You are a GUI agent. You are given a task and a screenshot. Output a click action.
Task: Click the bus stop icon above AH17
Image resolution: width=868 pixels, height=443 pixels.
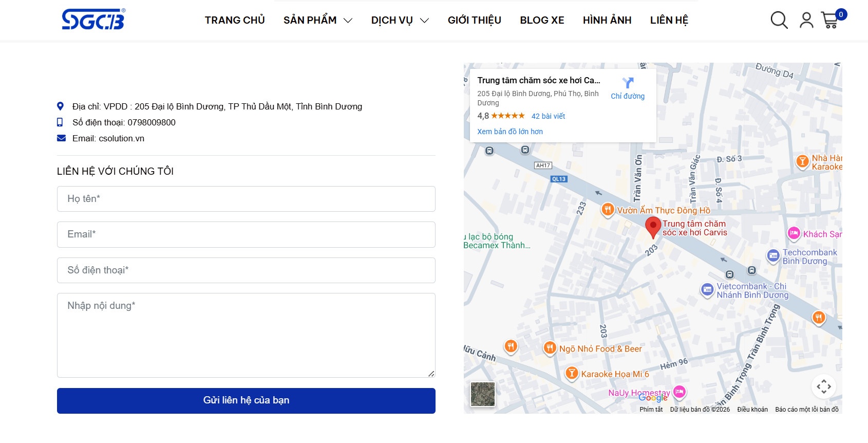click(525, 150)
